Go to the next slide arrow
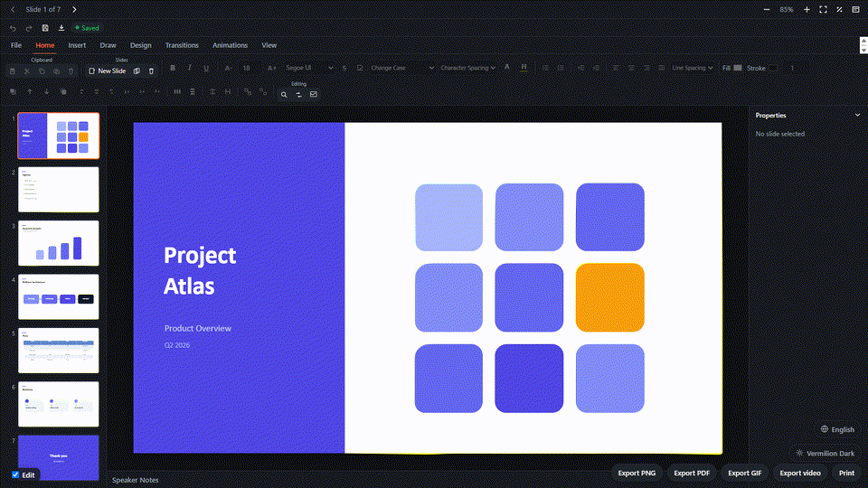The width and height of the screenshot is (868, 488). click(74, 9)
